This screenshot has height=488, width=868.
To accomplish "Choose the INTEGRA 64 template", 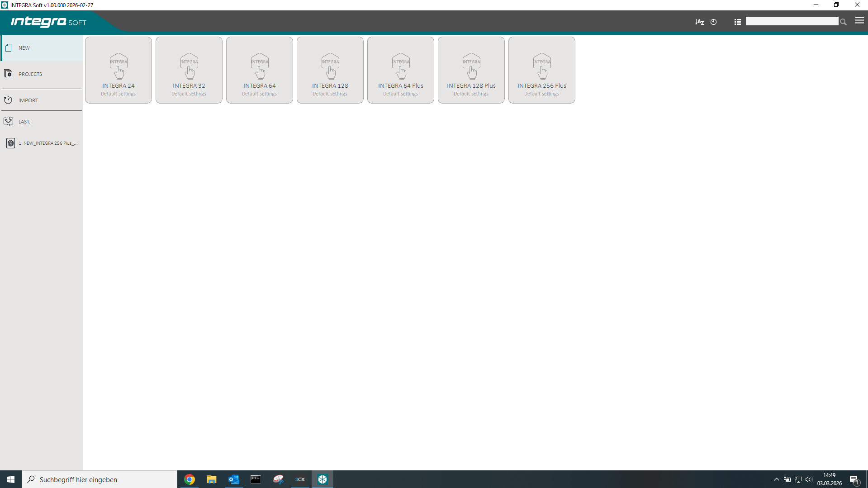I will coord(260,70).
